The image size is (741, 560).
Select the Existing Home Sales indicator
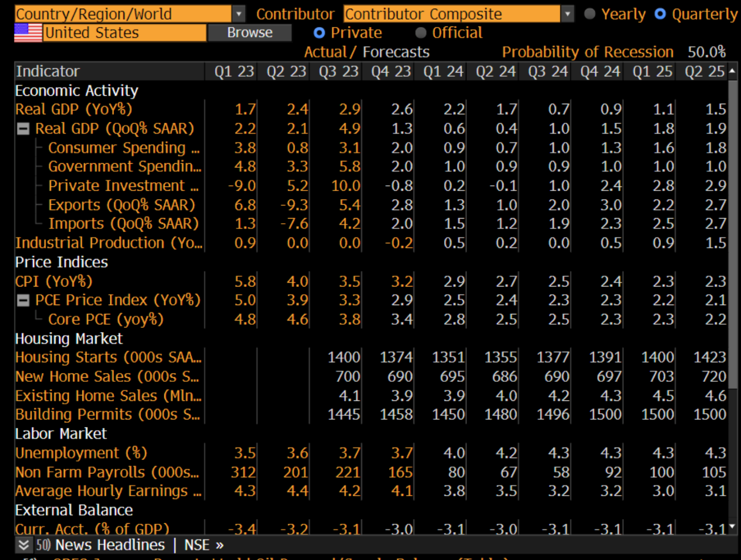(108, 395)
